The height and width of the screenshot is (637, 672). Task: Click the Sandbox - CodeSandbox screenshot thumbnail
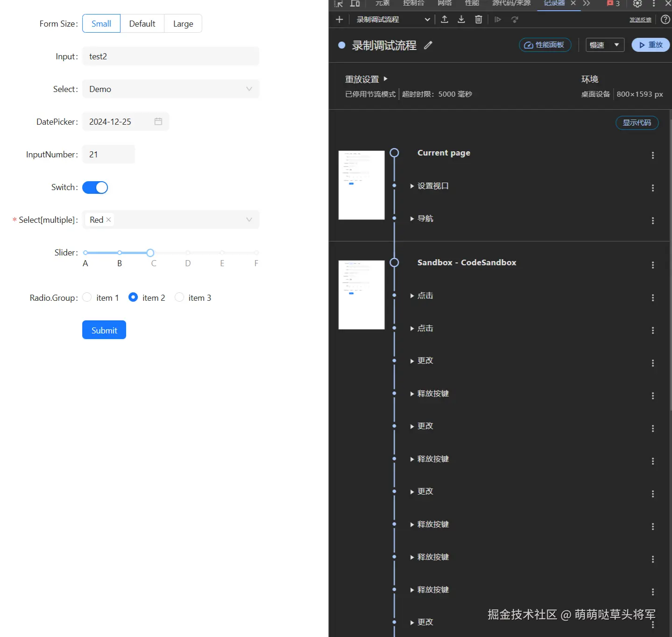point(361,295)
